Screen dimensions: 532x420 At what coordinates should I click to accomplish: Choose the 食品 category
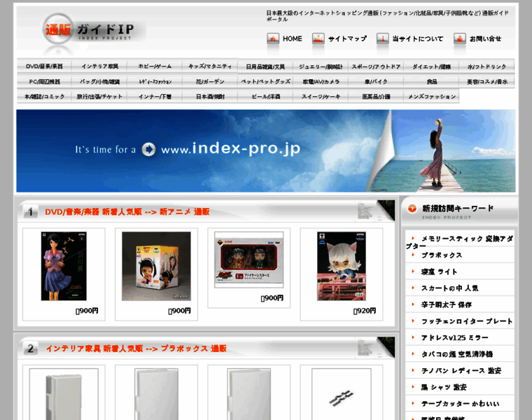(x=431, y=81)
